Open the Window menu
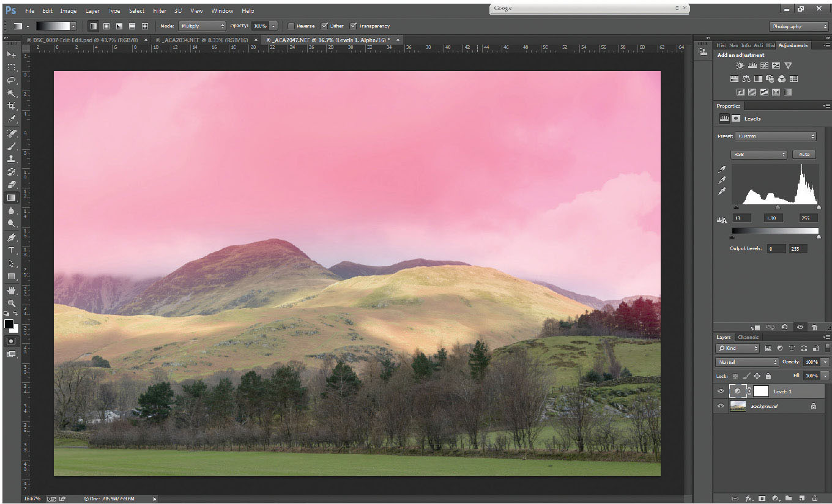Viewport: 832px width, 504px height. 222,11
